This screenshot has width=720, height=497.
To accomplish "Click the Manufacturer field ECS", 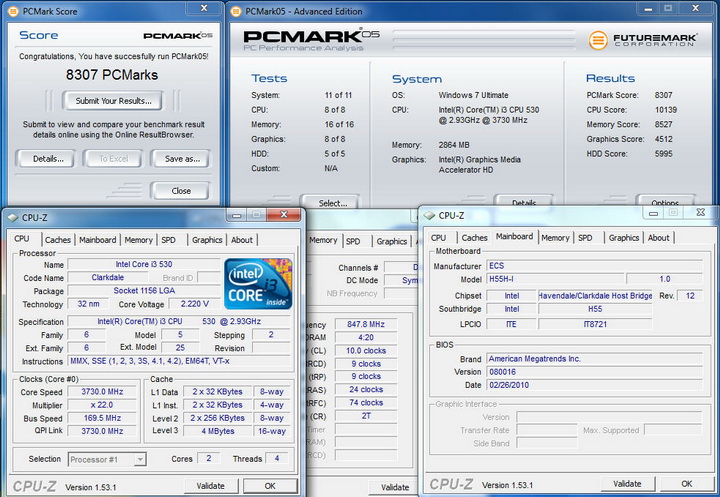I will pyautogui.click(x=595, y=266).
